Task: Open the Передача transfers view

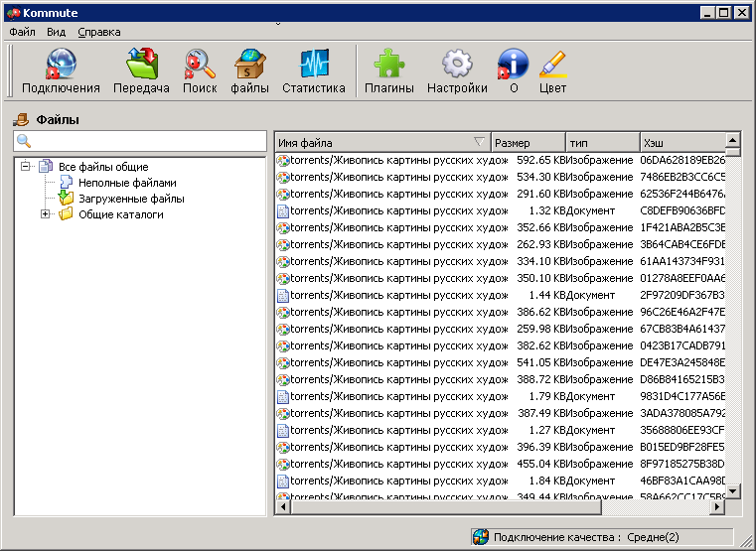Action: (x=141, y=70)
